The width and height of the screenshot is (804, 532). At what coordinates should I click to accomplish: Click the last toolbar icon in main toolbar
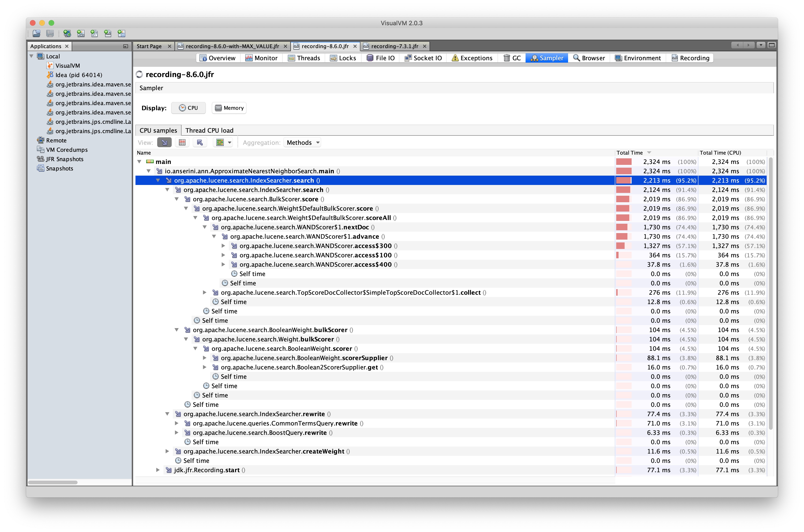point(121,33)
